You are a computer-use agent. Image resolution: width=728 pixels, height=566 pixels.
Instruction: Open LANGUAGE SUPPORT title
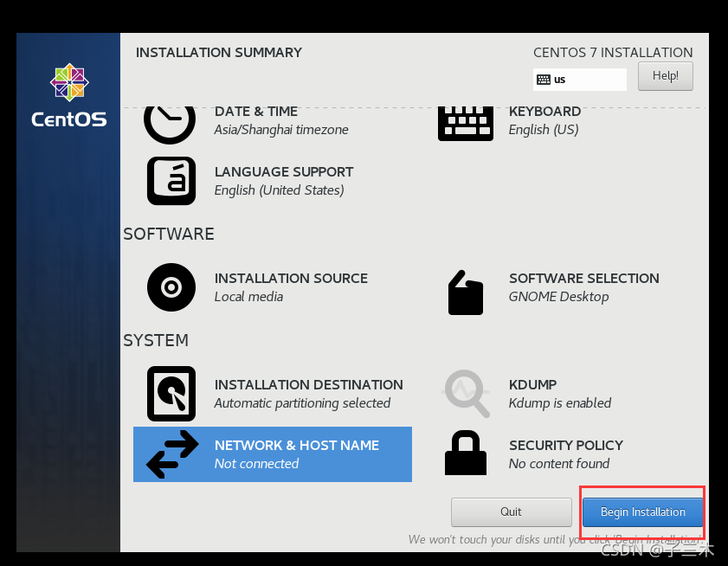click(x=284, y=172)
